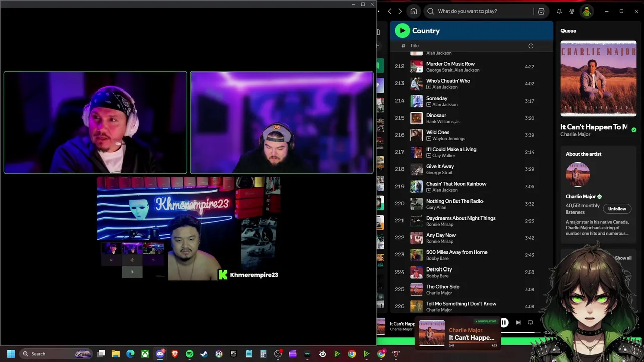The height and width of the screenshot is (362, 644).
Task: Open artist link 'Gary Allan'
Action: 437,207
